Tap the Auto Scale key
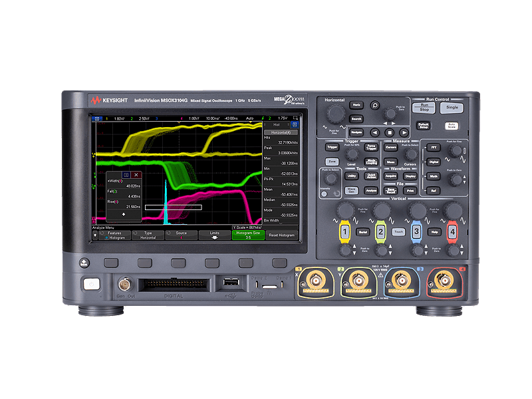532x399 pixels. tap(452, 126)
